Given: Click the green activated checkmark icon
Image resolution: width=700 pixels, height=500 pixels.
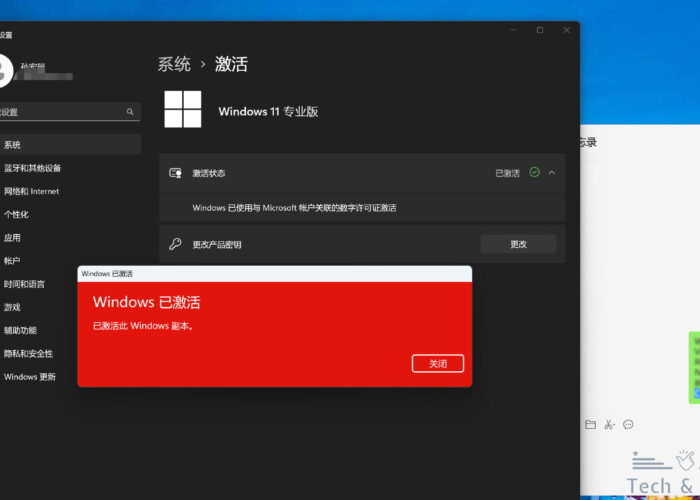Looking at the screenshot, I should click(534, 172).
